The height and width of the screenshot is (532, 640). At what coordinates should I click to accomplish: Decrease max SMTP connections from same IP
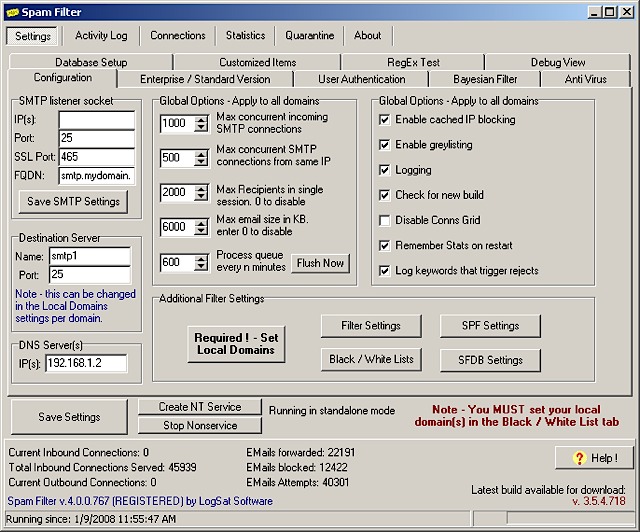(201, 162)
